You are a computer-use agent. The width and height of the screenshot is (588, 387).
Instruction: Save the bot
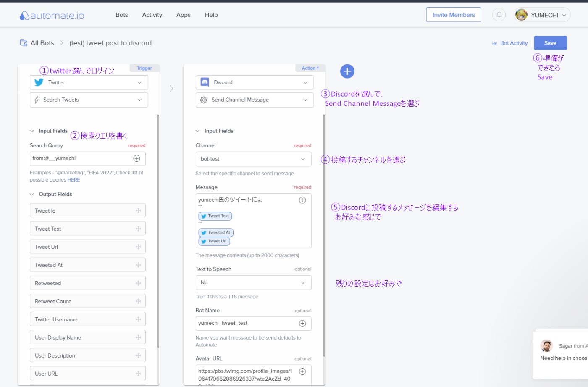click(x=550, y=43)
